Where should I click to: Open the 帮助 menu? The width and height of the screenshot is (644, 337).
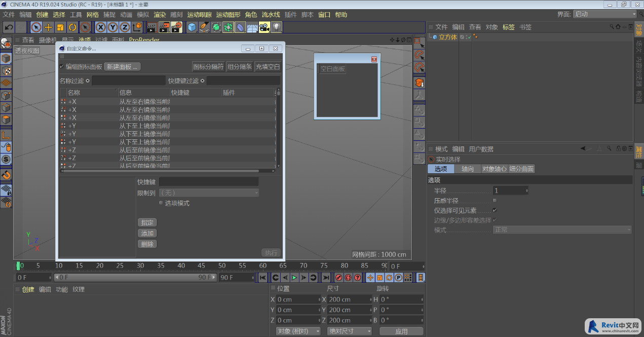341,15
